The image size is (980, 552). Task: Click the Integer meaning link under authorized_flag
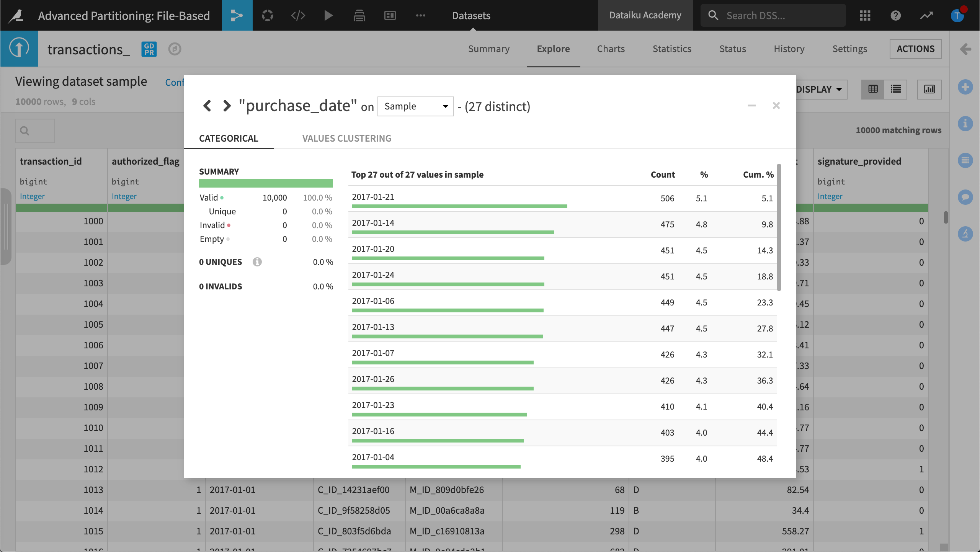coord(124,196)
